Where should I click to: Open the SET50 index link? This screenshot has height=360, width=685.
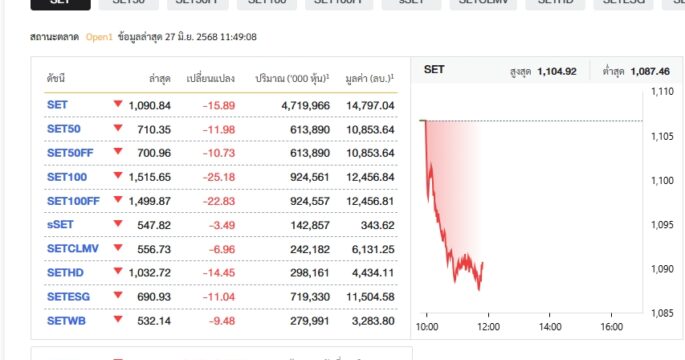click(x=64, y=129)
